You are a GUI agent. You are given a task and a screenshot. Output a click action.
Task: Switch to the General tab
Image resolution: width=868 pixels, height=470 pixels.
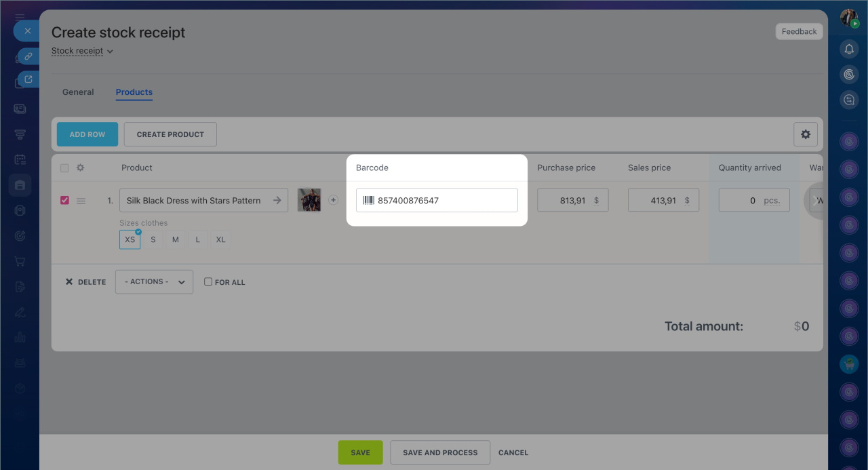(x=78, y=92)
